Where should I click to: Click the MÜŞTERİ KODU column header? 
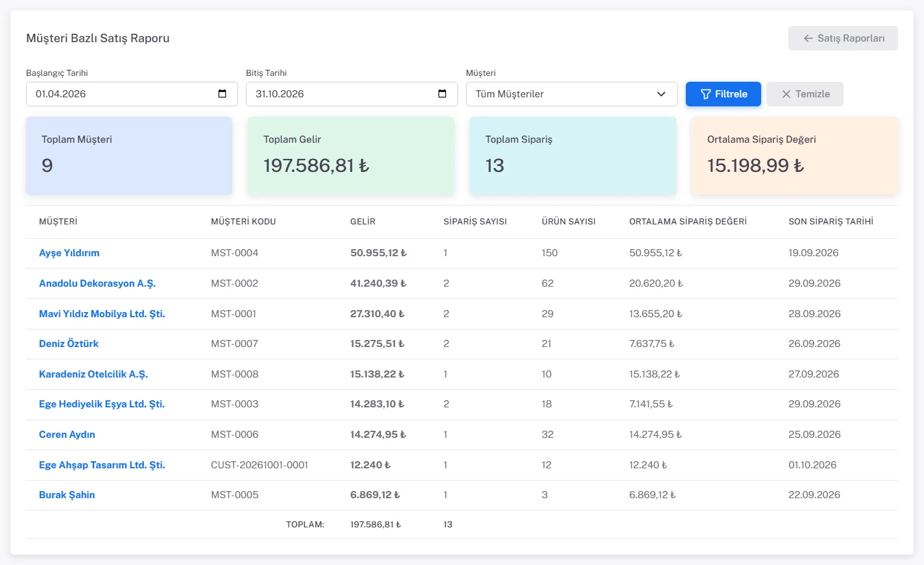tap(243, 222)
